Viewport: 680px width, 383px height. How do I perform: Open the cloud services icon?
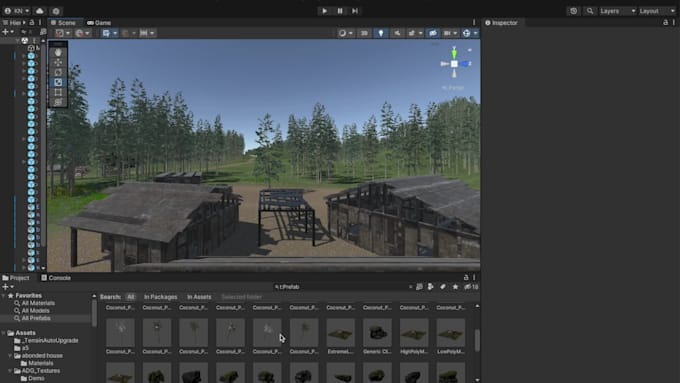[x=39, y=11]
